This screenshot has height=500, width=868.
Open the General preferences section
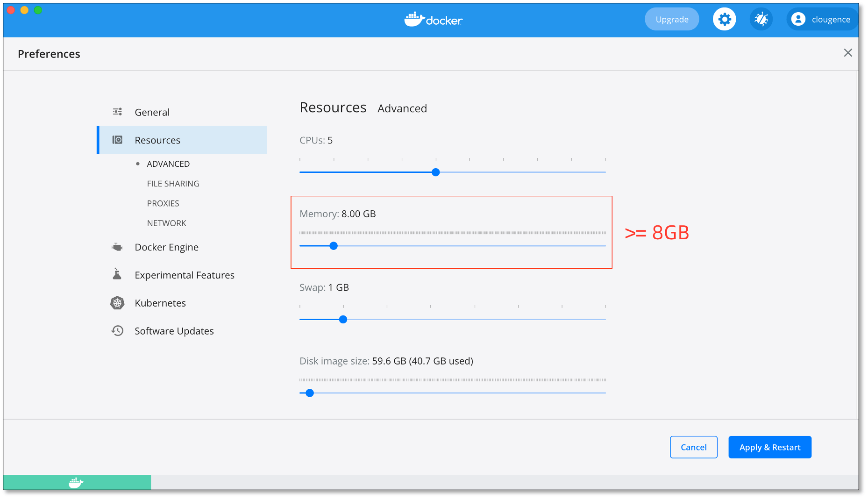152,112
